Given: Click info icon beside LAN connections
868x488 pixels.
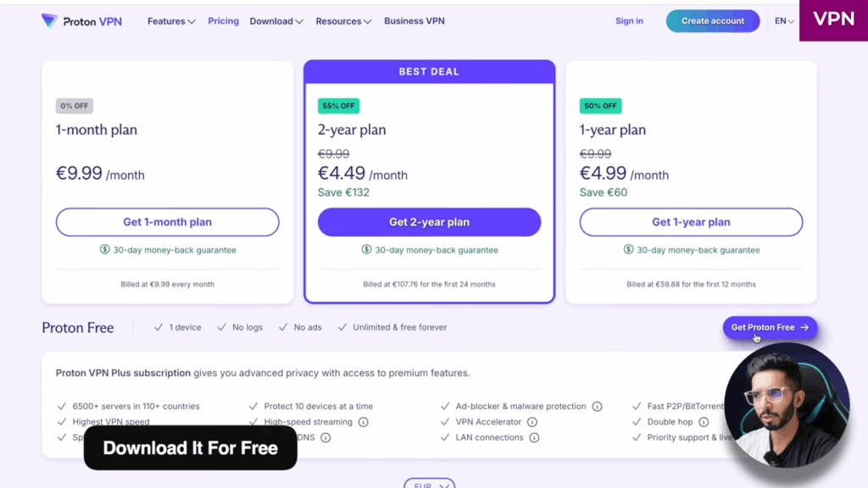Looking at the screenshot, I should (x=535, y=438).
